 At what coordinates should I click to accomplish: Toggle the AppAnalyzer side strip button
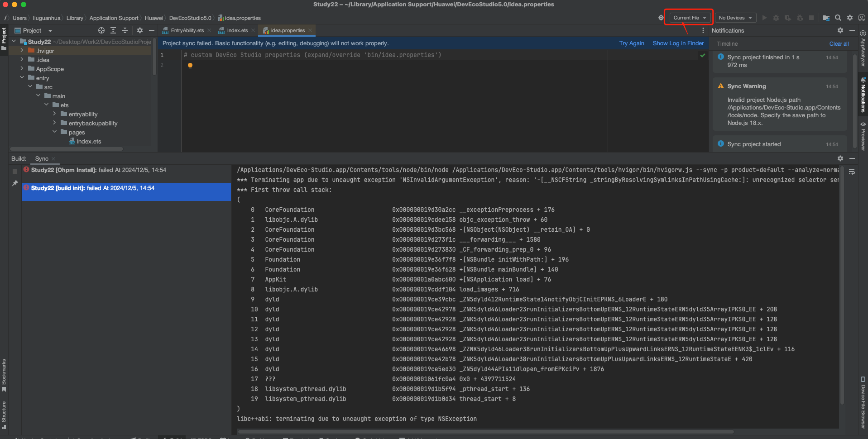[863, 49]
